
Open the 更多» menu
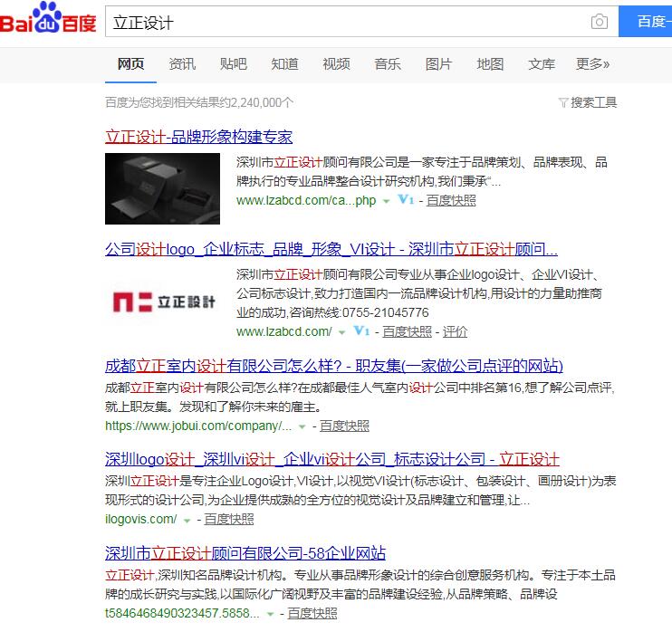tap(592, 63)
